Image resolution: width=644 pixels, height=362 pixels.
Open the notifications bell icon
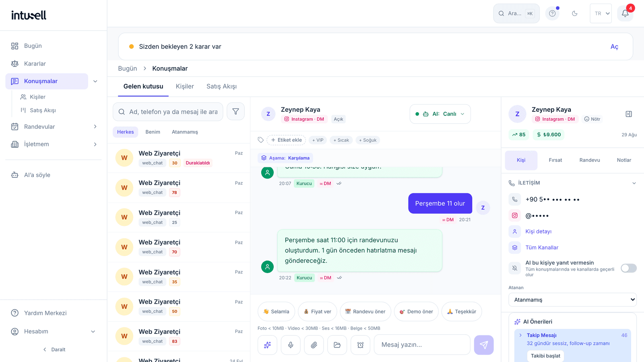625,13
